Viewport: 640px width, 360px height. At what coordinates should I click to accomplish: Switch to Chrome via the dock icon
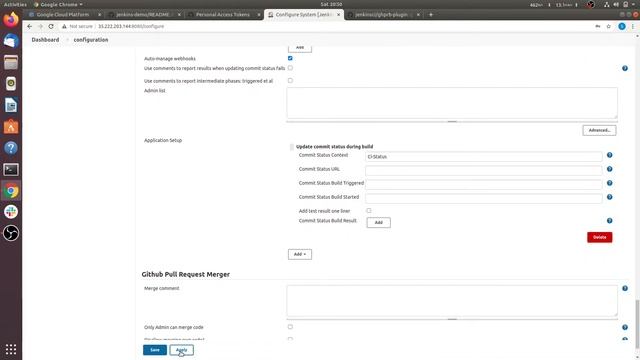pos(11,191)
